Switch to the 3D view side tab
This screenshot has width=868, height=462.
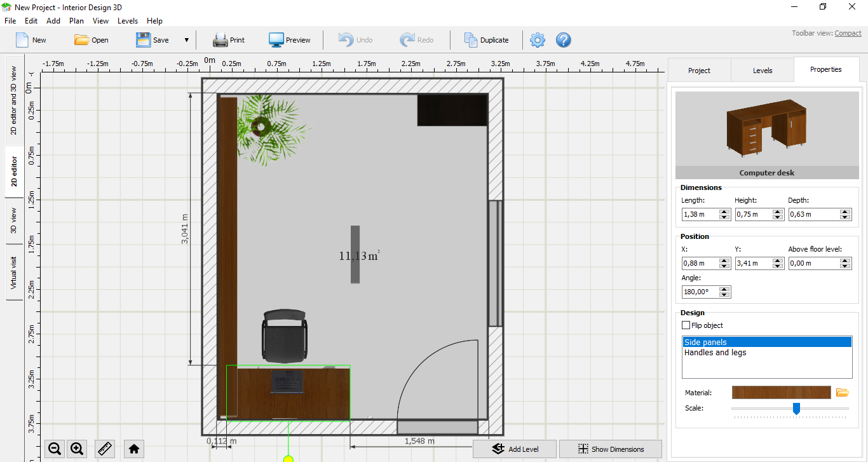(14, 220)
